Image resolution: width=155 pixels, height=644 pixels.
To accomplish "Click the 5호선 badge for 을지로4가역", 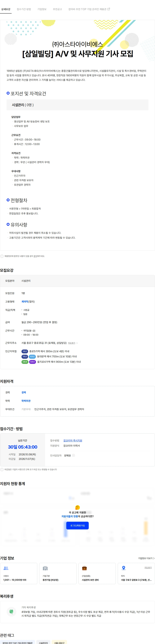I will tap(32, 362).
